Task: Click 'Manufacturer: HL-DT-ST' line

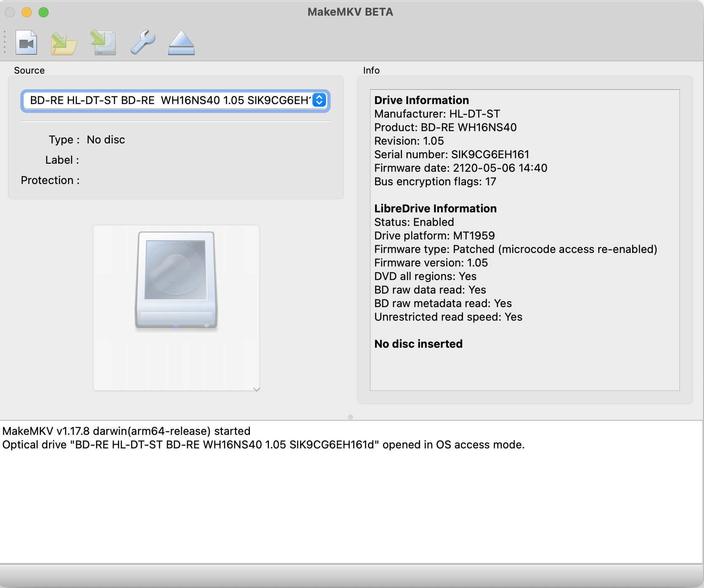Action: point(437,114)
